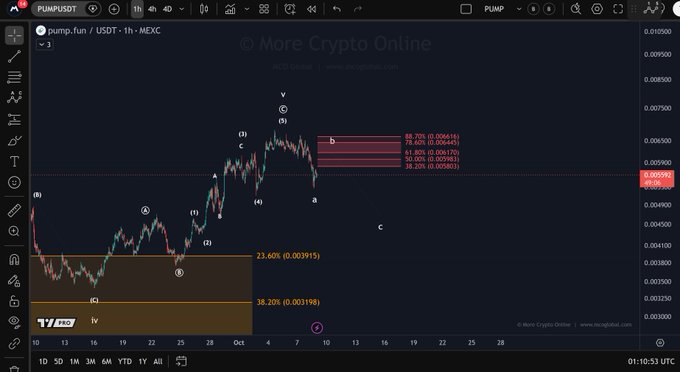Open the chart layout selector square
Screen dimensions: 680x372
click(x=466, y=9)
